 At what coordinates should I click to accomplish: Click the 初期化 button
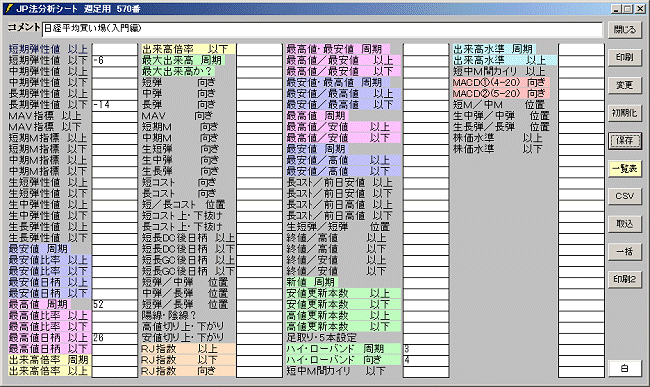point(625,113)
